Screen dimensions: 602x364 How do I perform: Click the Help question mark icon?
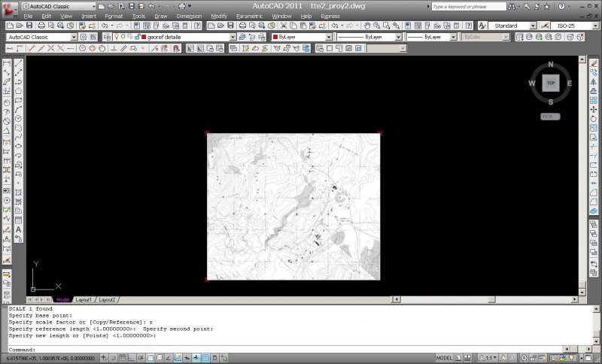coord(562,6)
